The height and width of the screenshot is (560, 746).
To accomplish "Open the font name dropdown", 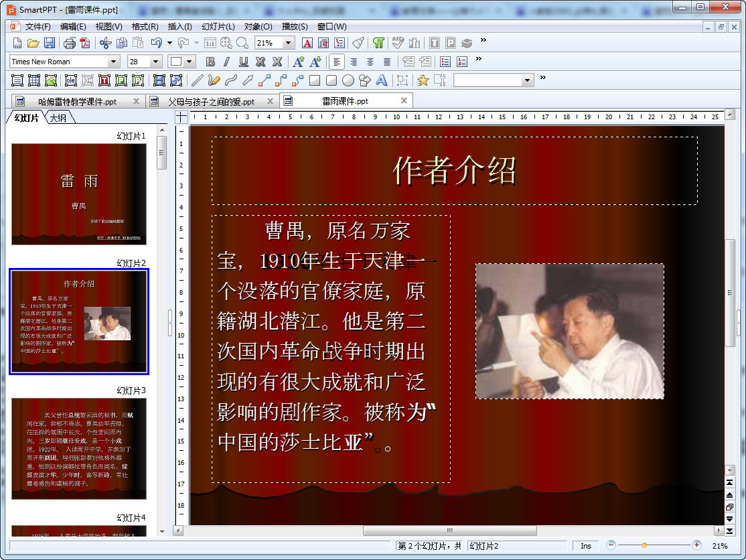I will tap(113, 62).
